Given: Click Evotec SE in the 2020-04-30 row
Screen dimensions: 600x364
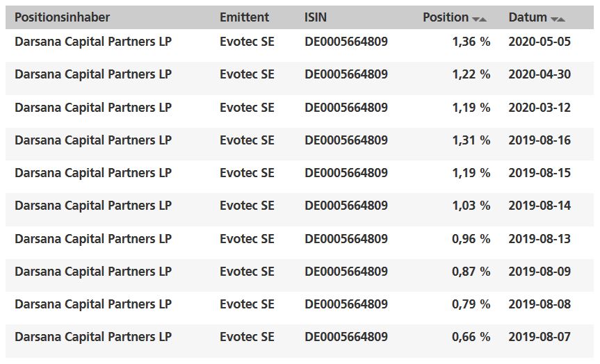Looking at the screenshot, I should click(x=247, y=74).
